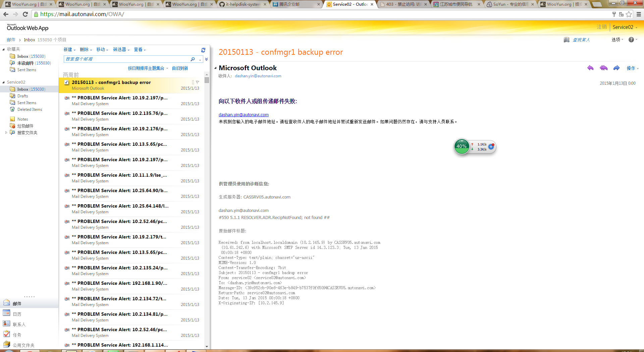Open the Chrome menu icon

(x=639, y=14)
